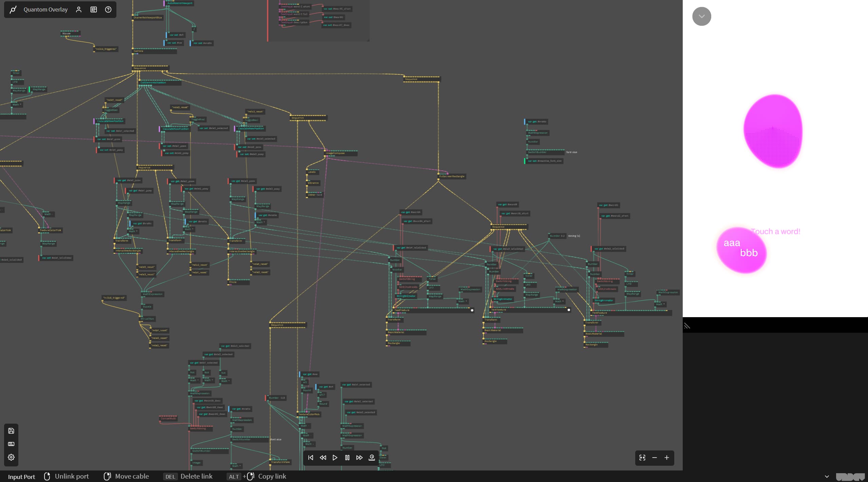Collapse the canvas with chevron button
This screenshot has width=868, height=482.
[701, 16]
